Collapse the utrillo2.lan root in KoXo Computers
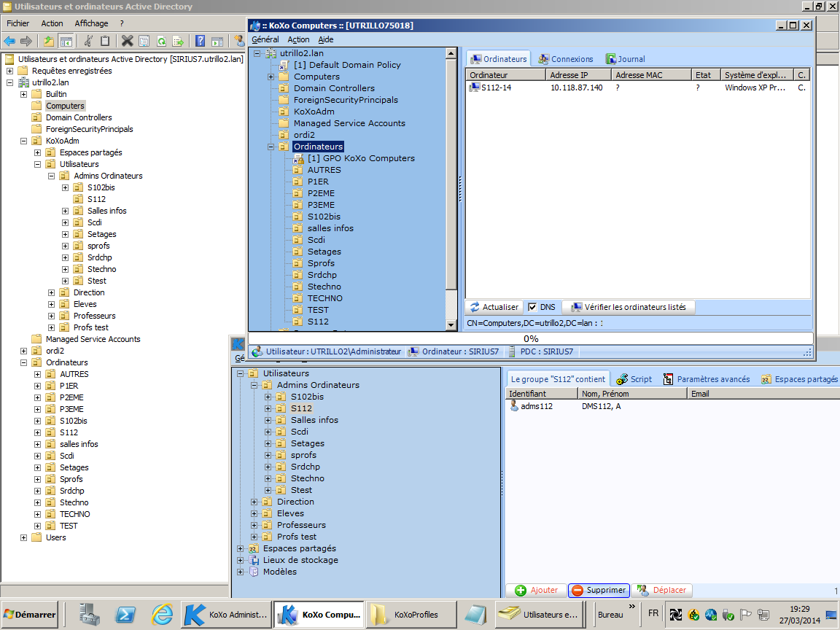This screenshot has height=630, width=840. click(257, 53)
